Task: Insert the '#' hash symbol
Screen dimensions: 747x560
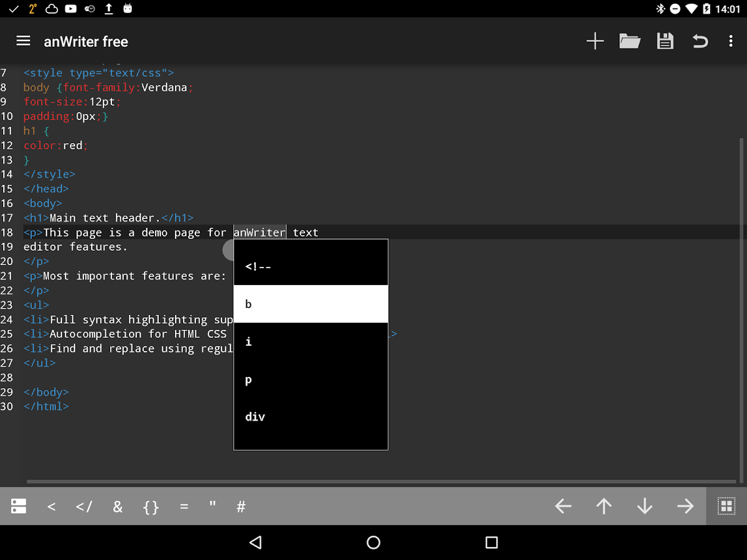Action: coord(241,506)
